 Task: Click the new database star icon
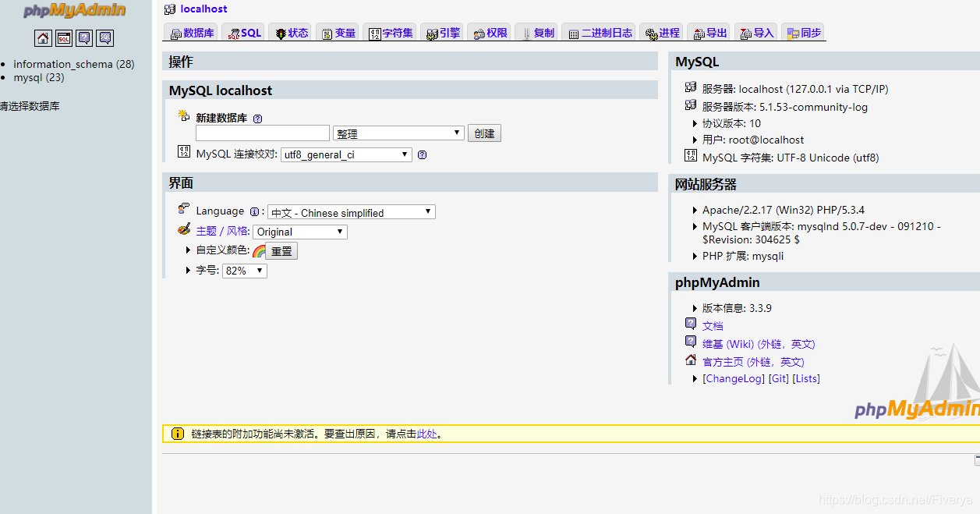[x=184, y=115]
